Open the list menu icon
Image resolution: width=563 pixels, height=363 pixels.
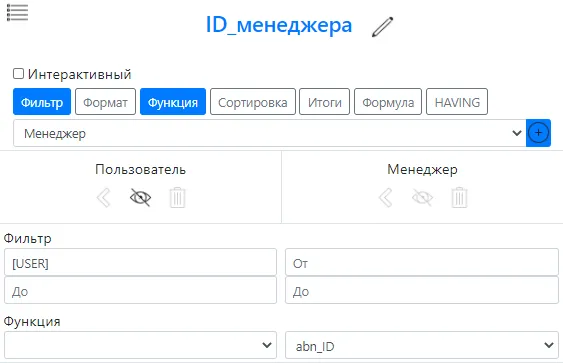17,13
